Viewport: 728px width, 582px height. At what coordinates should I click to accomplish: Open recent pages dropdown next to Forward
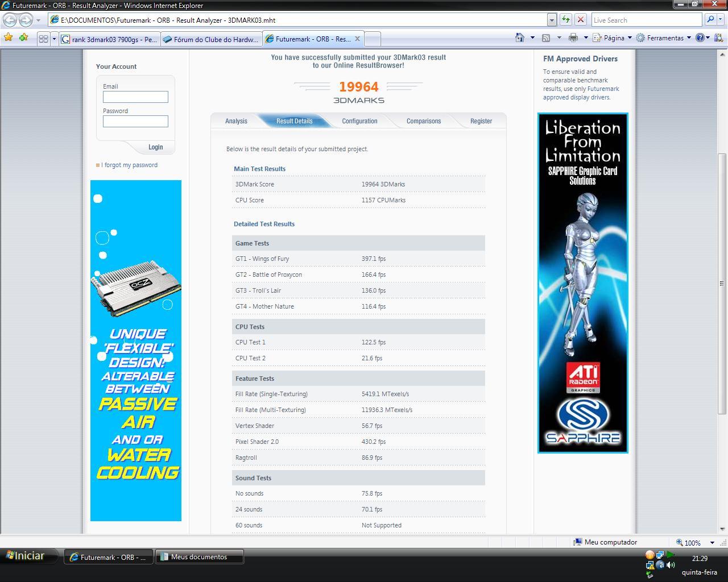click(38, 20)
